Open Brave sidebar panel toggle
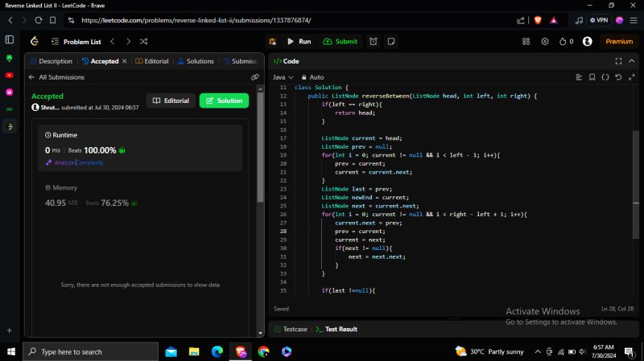 (10, 39)
